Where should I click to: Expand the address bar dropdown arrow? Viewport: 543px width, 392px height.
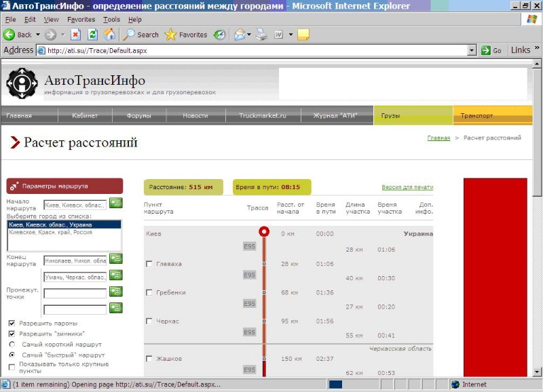coord(472,51)
